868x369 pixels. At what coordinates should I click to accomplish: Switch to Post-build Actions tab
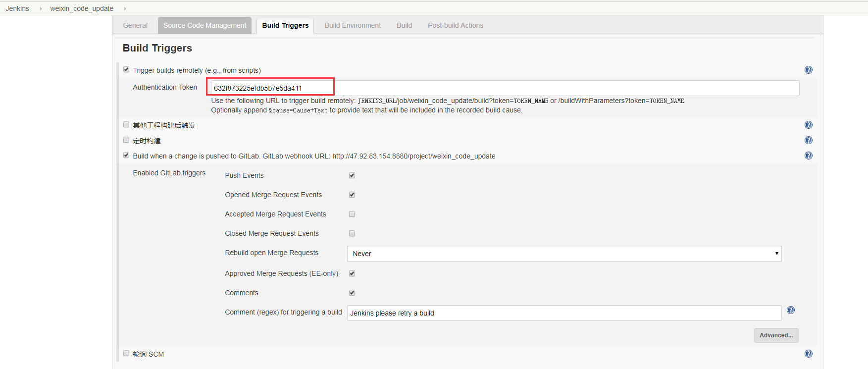click(x=456, y=25)
